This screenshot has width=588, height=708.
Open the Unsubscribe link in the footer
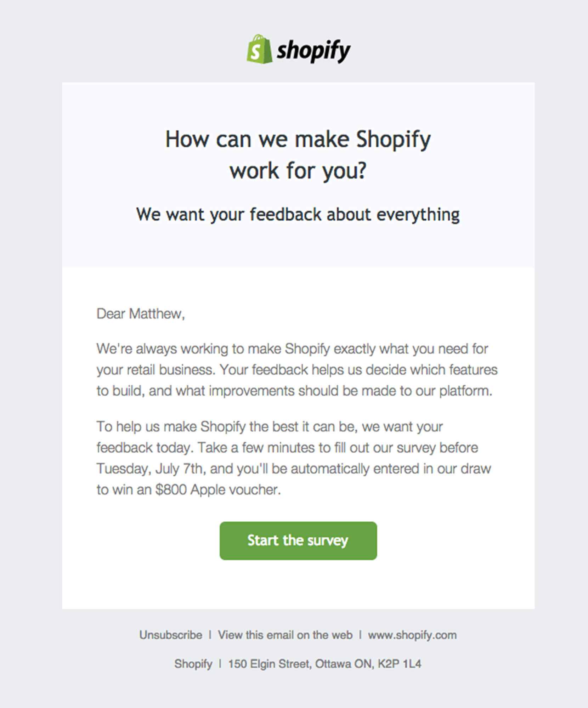pyautogui.click(x=171, y=635)
